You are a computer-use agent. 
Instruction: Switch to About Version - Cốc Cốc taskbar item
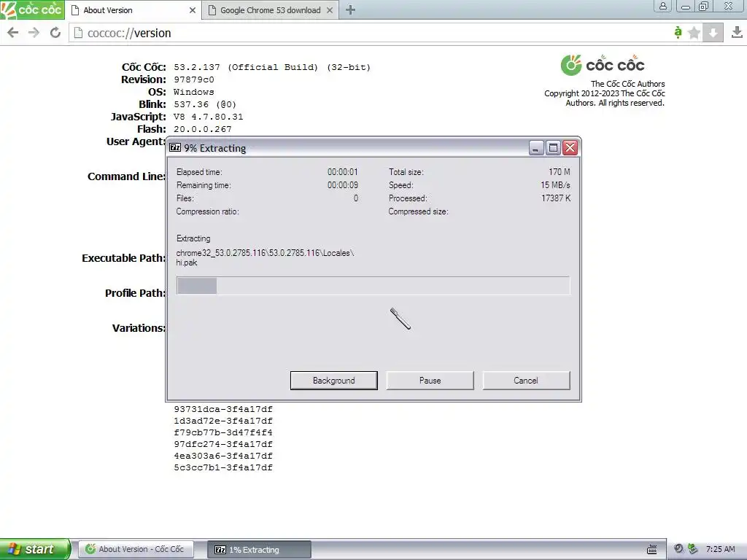coord(136,549)
